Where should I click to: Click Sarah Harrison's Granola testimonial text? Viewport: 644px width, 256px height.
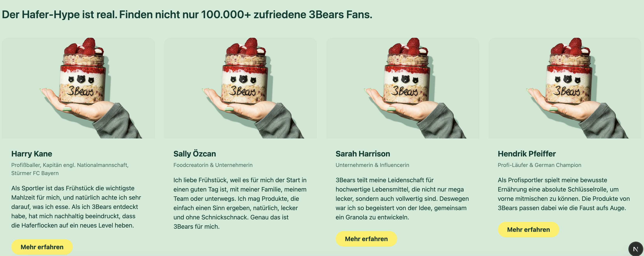pos(402,199)
